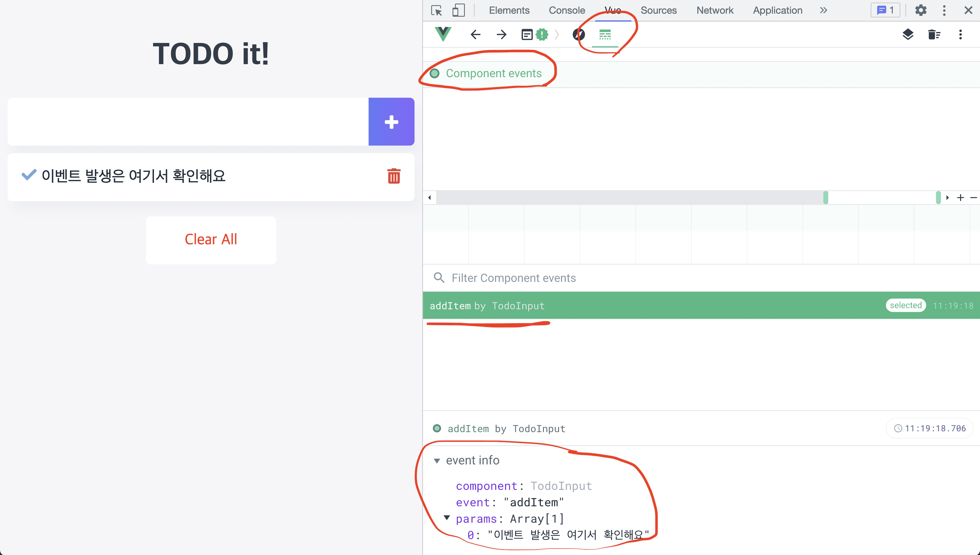The image size is (980, 555).
Task: Select the Timeline view icon
Action: pyautogui.click(x=605, y=35)
